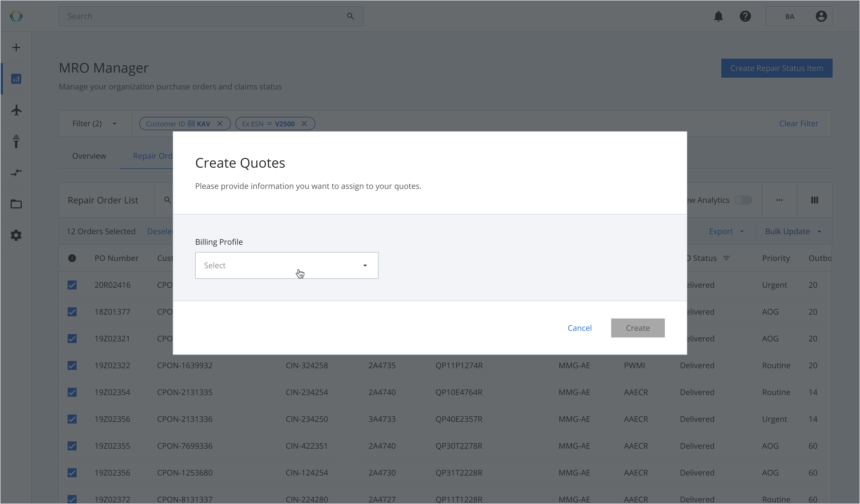Click the Deselect link
The width and height of the screenshot is (860, 504).
pos(160,231)
